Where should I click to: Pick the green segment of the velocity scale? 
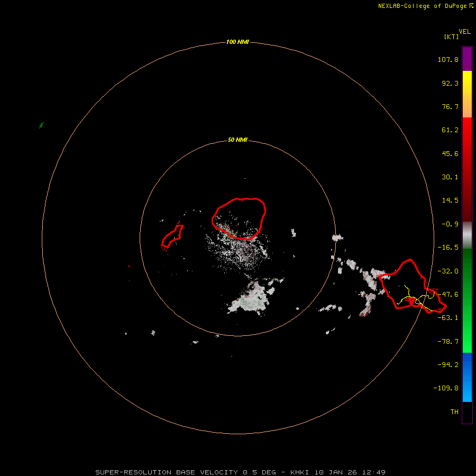pyautogui.click(x=467, y=300)
